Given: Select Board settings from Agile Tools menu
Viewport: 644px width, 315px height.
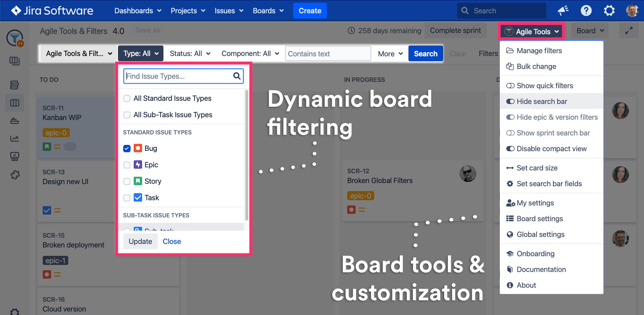Looking at the screenshot, I should pos(540,219).
